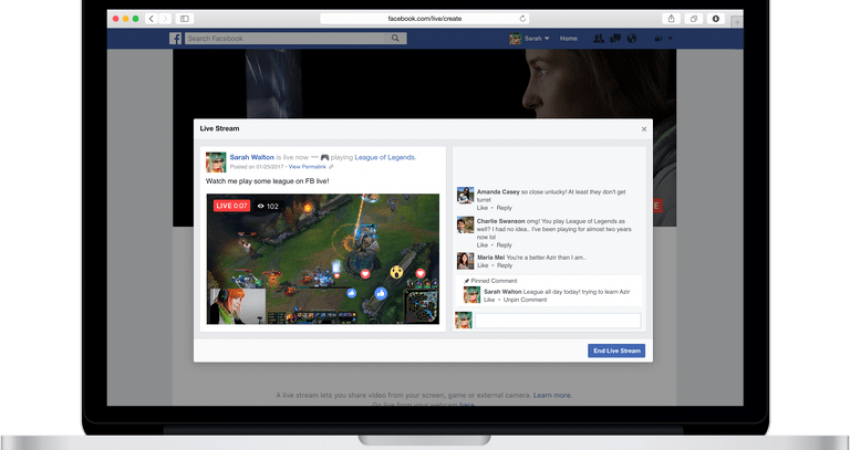
Task: Open Safari downloads icon
Action: pyautogui.click(x=716, y=18)
